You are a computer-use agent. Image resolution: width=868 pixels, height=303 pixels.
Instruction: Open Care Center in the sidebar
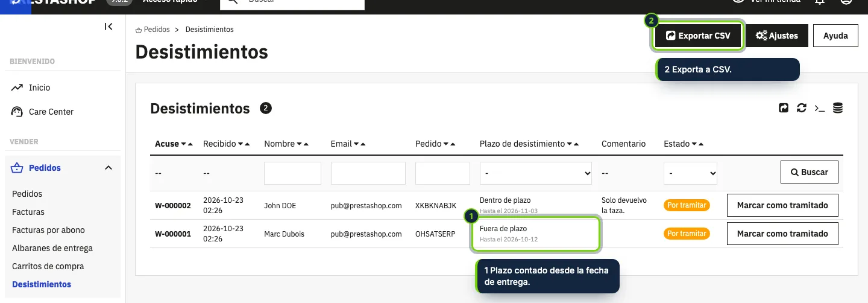click(51, 112)
